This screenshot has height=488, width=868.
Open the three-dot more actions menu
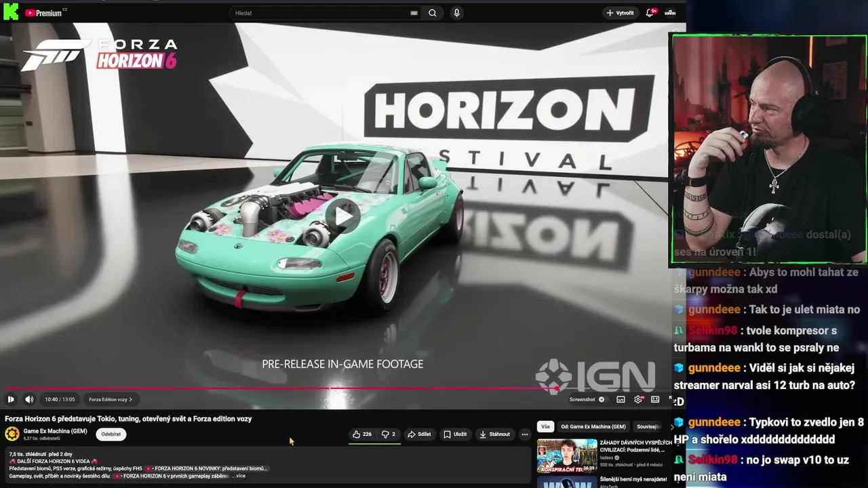[524, 434]
